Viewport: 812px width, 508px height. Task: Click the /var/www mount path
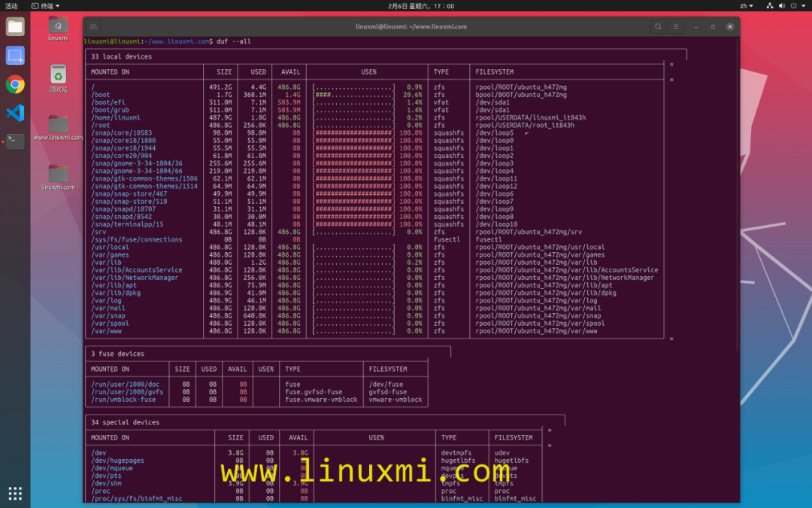click(106, 330)
